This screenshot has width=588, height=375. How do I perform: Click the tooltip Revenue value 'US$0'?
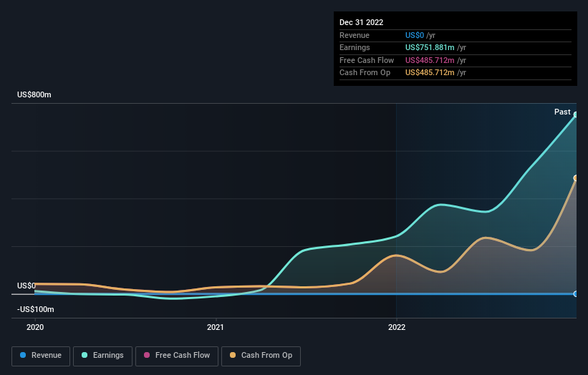tap(415, 35)
